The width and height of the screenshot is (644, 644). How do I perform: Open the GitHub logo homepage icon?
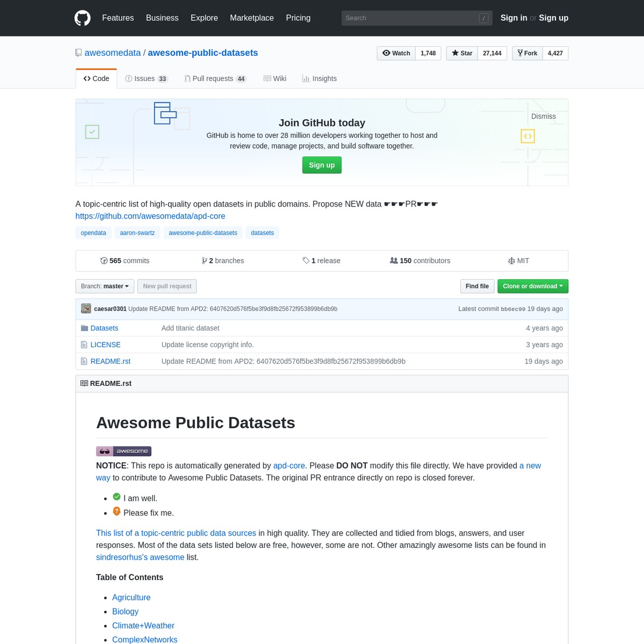83,18
